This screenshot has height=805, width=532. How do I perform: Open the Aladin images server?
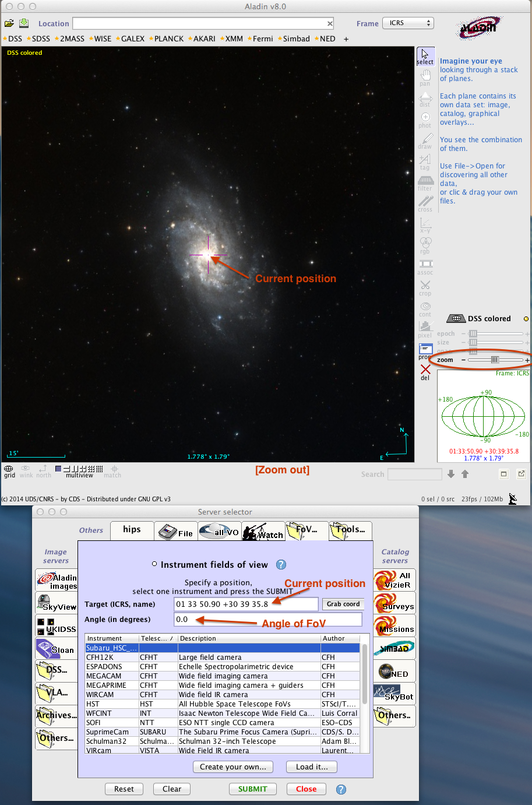point(57,581)
